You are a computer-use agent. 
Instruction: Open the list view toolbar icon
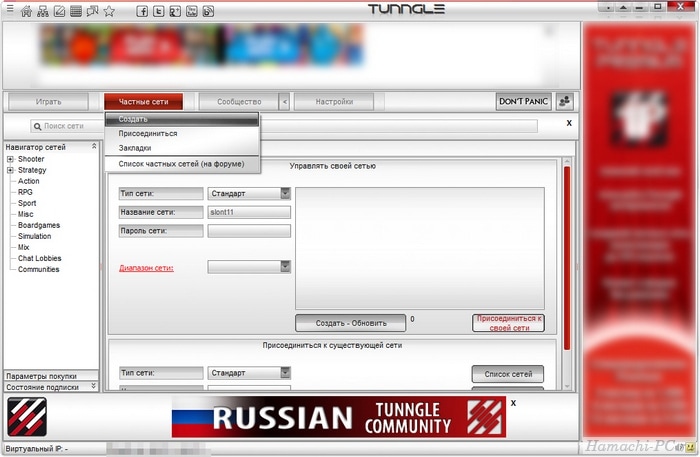coord(76,11)
